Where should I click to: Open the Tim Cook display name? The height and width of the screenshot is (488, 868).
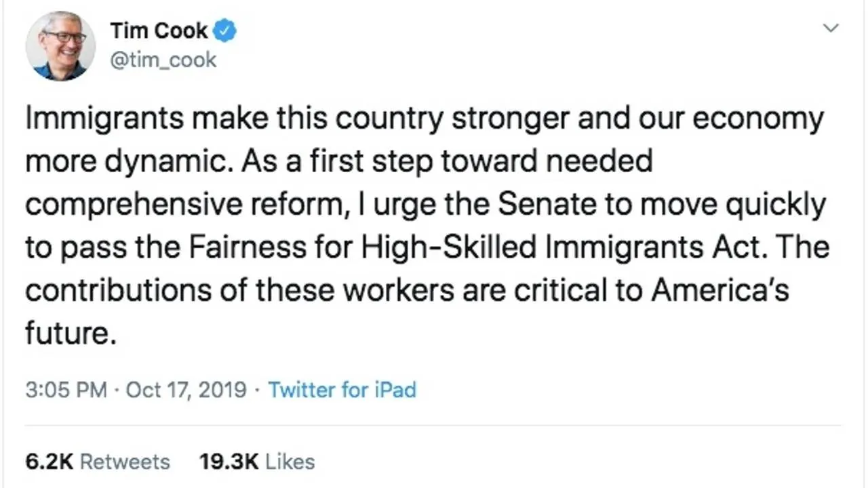click(159, 31)
